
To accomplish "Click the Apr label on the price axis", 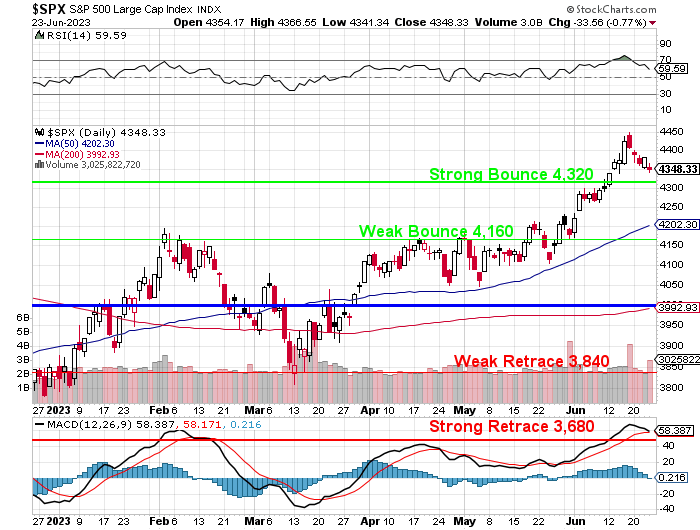I will pyautogui.click(x=370, y=409).
